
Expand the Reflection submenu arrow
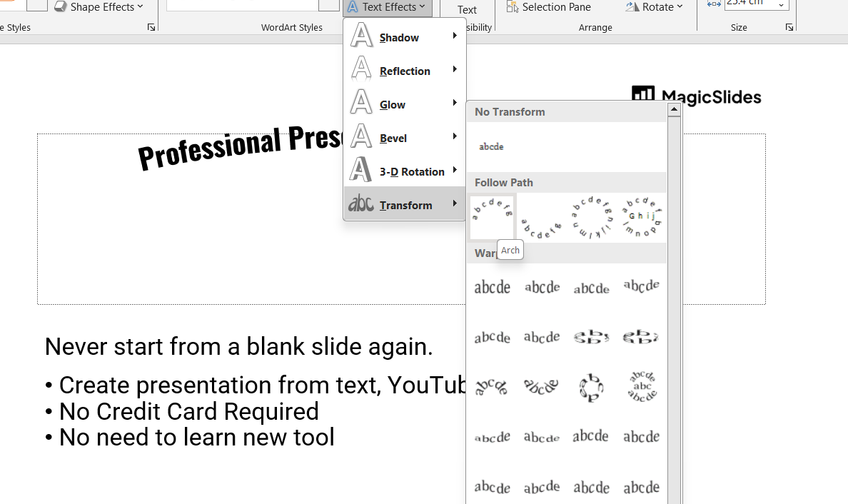tap(455, 69)
